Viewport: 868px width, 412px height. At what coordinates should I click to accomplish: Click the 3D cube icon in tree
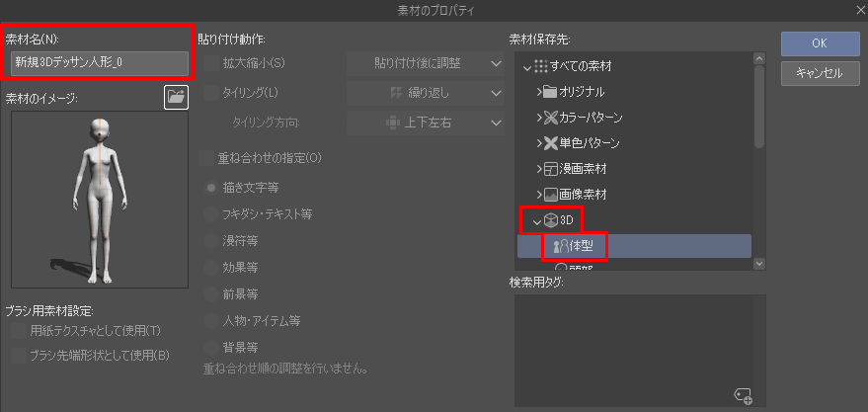click(x=550, y=221)
